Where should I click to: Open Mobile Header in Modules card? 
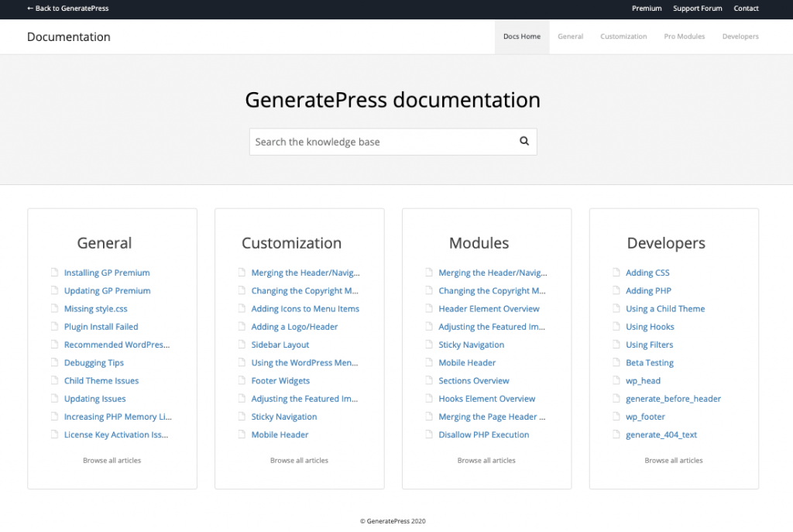click(467, 362)
